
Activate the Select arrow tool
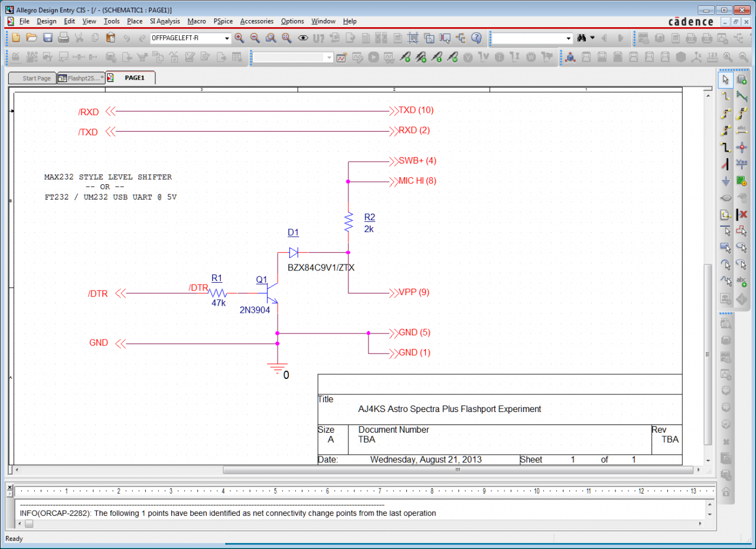coord(726,80)
